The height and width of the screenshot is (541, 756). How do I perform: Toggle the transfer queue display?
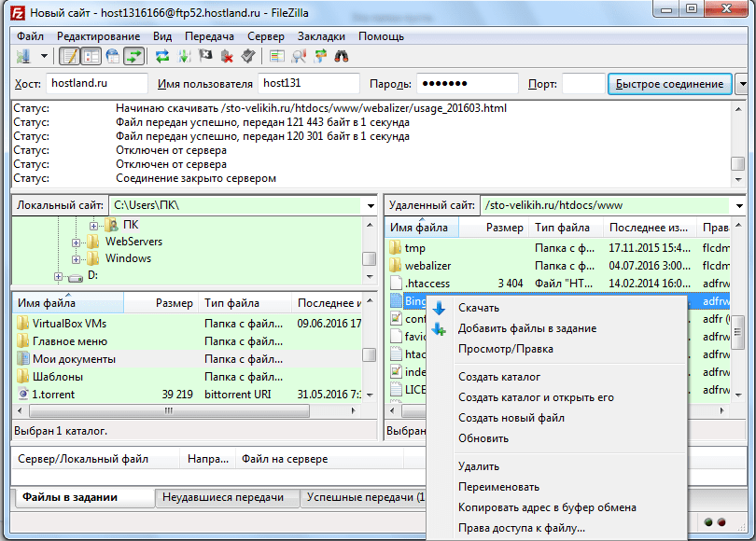tap(134, 56)
